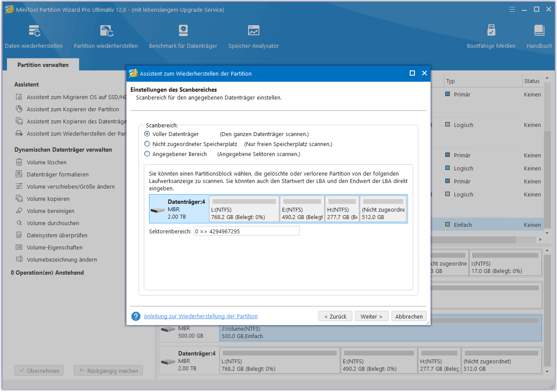Click Datenträger:4 disk icon in main window
The height and width of the screenshot is (392, 557).
[168, 362]
